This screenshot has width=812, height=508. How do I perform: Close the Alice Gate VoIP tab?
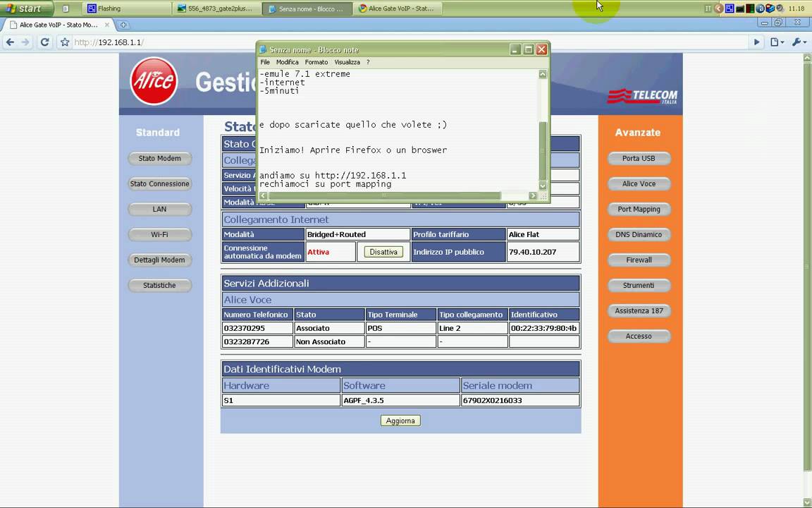coord(106,25)
